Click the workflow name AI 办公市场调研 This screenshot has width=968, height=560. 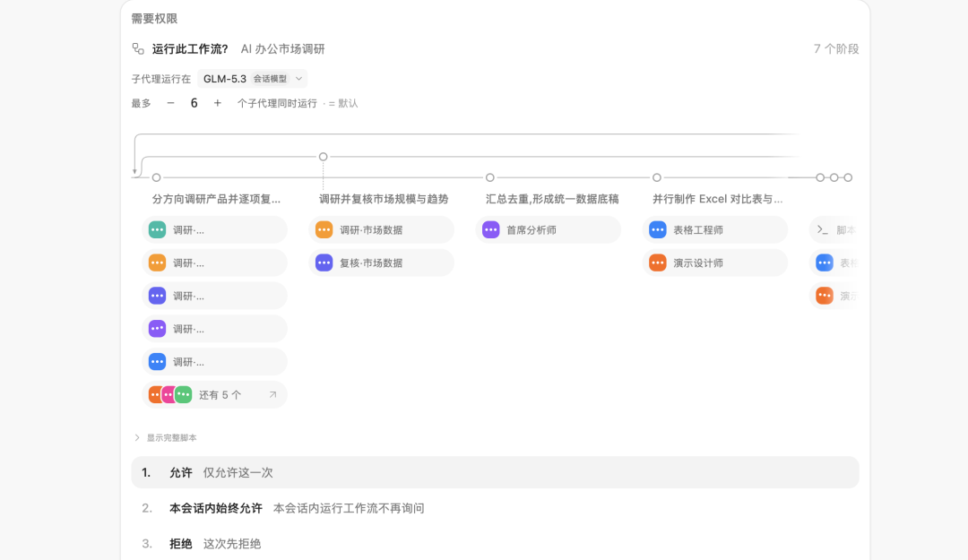tap(282, 48)
